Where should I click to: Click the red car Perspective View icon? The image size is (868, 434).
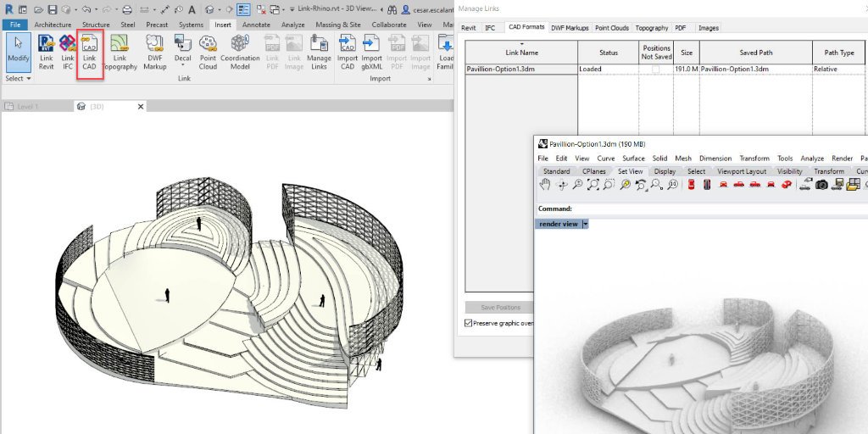[x=786, y=185]
